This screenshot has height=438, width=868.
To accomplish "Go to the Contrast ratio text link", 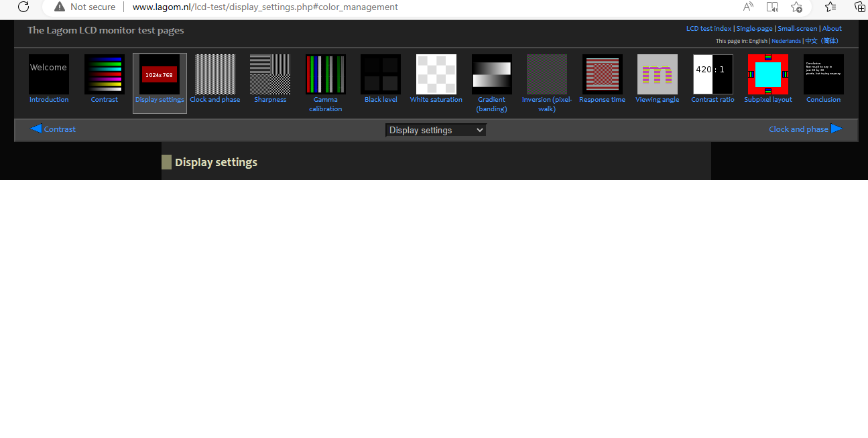I will [x=713, y=100].
